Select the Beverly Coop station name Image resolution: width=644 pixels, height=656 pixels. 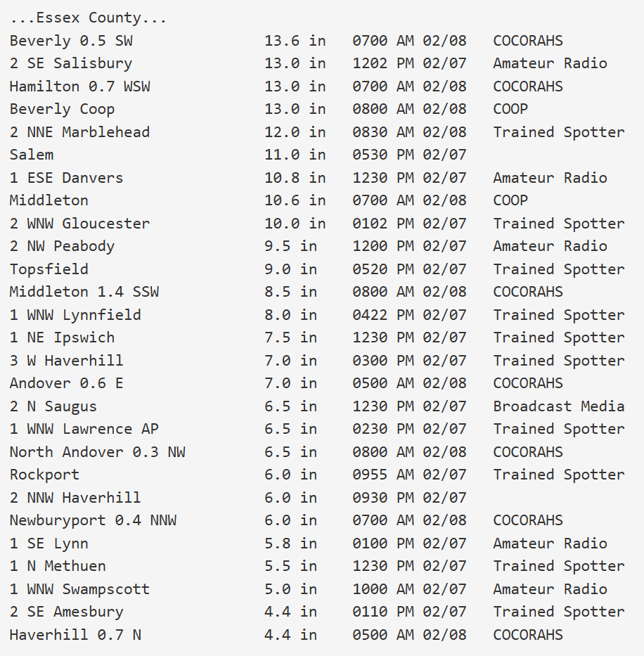pyautogui.click(x=62, y=109)
